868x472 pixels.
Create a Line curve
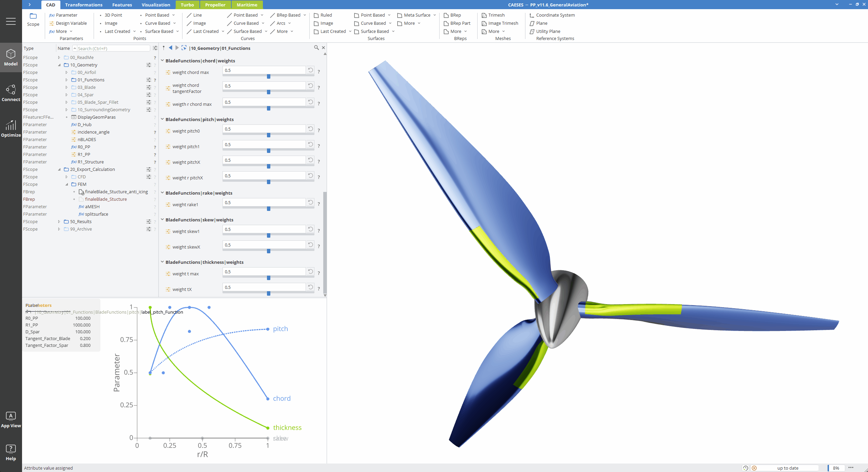tap(194, 15)
